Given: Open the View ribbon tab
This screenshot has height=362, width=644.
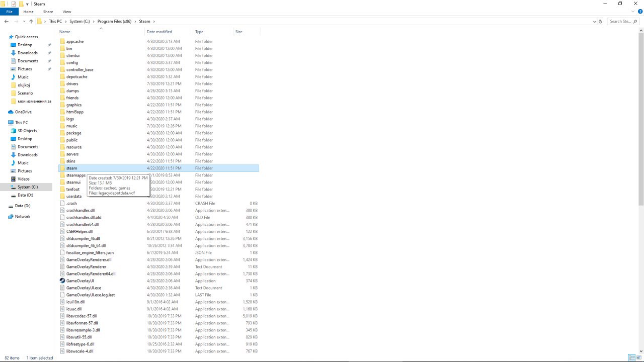Looking at the screenshot, I should point(66,12).
